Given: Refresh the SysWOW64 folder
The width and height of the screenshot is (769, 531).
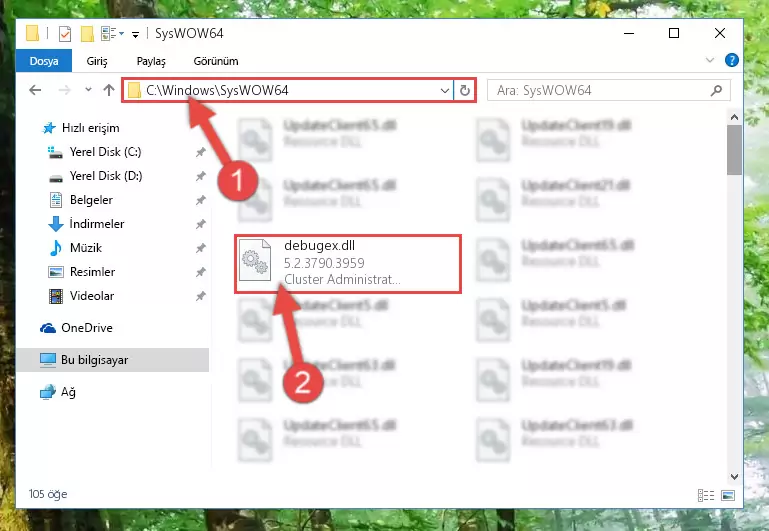Looking at the screenshot, I should pyautogui.click(x=464, y=91).
